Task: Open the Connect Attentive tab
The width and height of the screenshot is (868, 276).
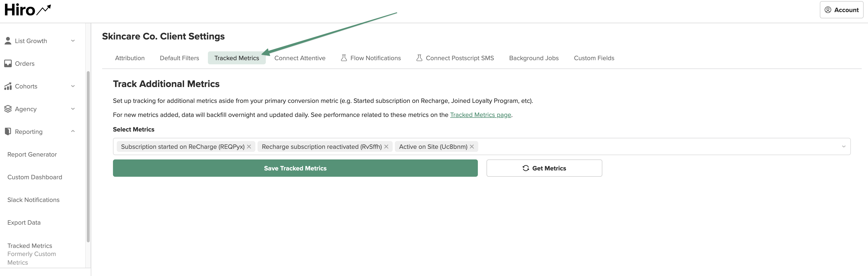Action: [x=300, y=58]
